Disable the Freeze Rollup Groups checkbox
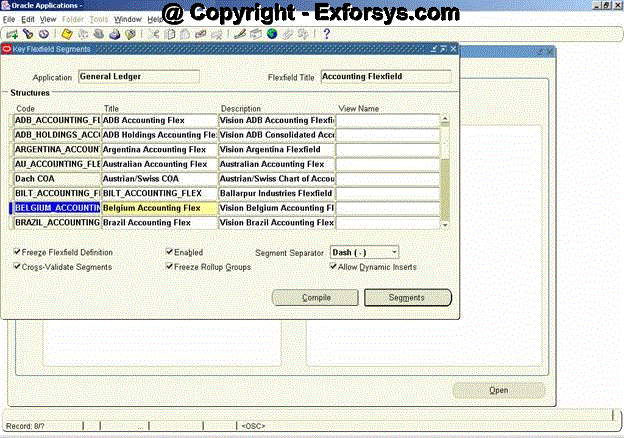This screenshot has width=624, height=438. tap(169, 267)
